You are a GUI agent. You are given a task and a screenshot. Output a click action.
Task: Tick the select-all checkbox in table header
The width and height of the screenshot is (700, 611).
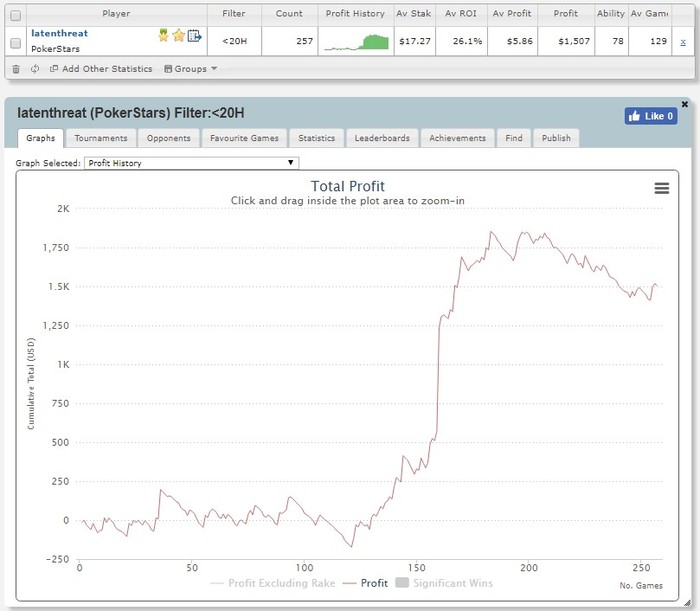(x=16, y=16)
